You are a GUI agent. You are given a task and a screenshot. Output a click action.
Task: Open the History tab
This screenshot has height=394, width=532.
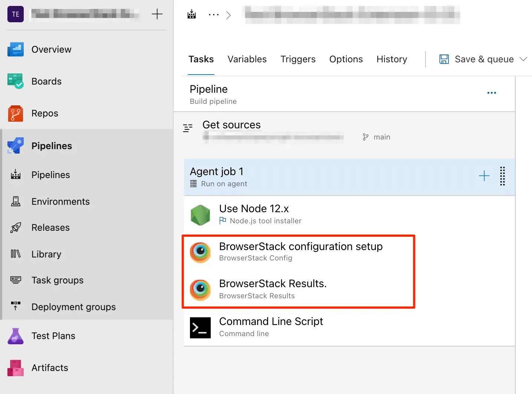click(x=392, y=59)
